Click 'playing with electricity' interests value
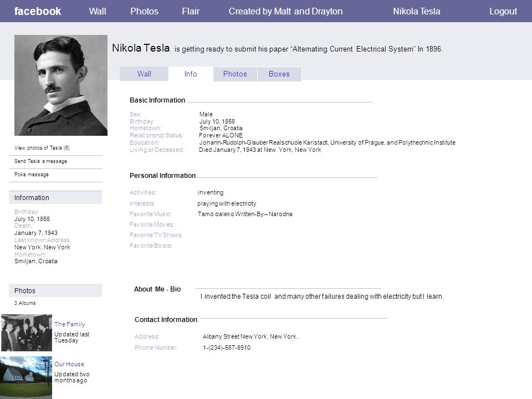The image size is (532, 399). pos(227,203)
